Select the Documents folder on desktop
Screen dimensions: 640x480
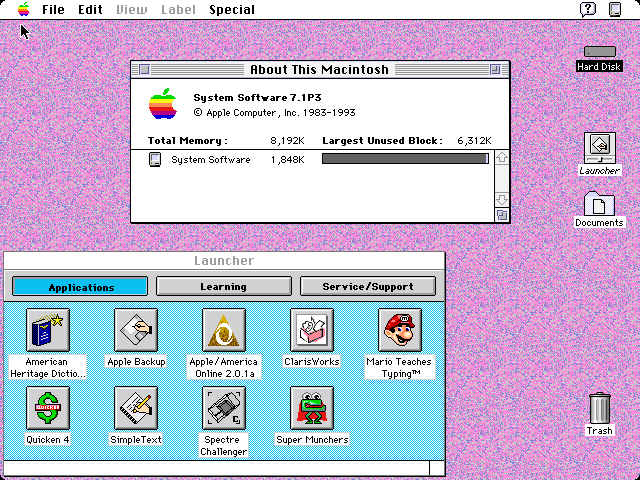pyautogui.click(x=600, y=203)
